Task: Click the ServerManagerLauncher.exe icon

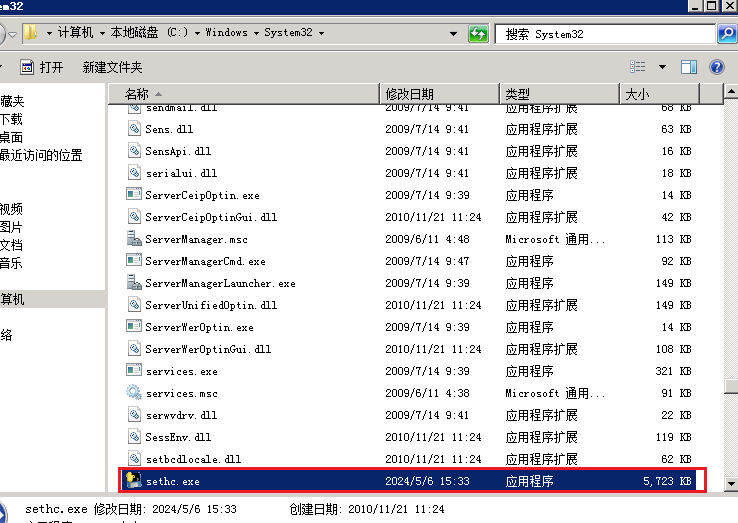Action: tap(134, 282)
